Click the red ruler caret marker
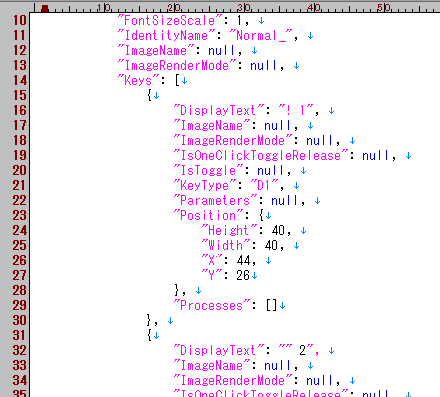The image size is (440, 397). coord(45,8)
